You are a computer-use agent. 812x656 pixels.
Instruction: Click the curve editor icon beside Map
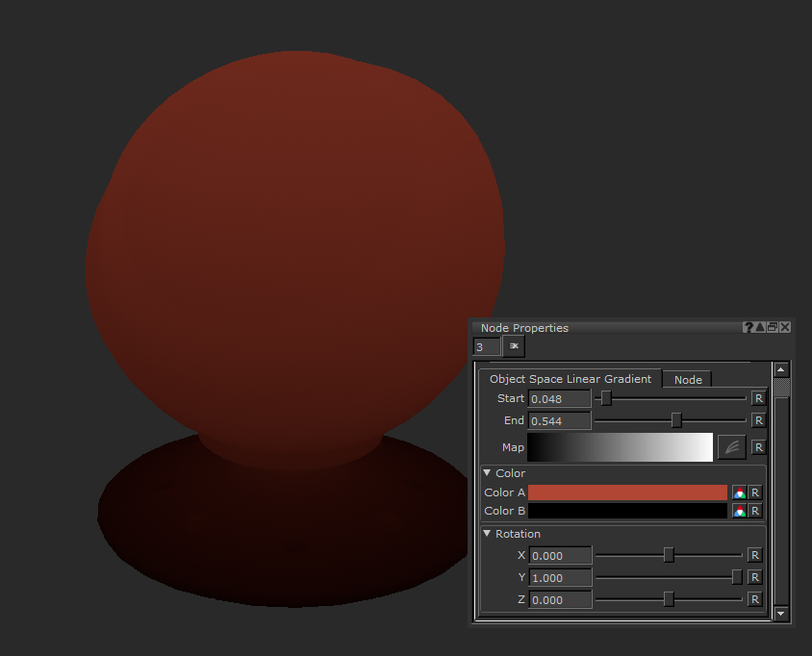(731, 447)
